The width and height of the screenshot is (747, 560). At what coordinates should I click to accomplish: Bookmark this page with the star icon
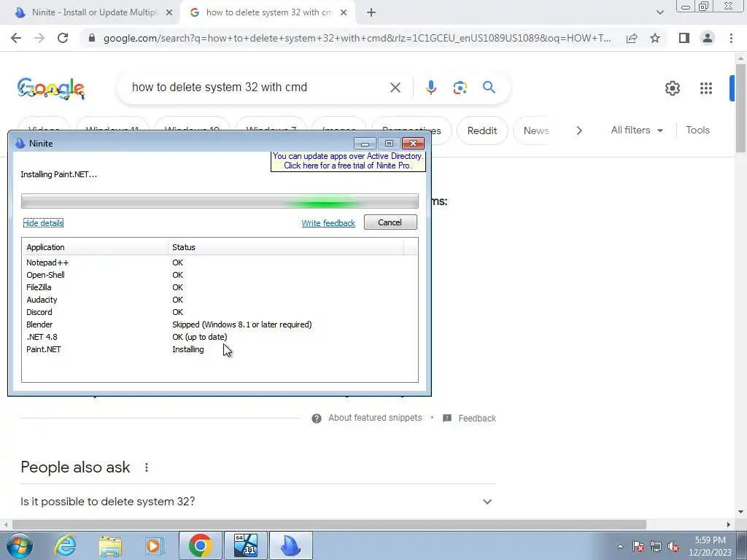click(x=655, y=38)
